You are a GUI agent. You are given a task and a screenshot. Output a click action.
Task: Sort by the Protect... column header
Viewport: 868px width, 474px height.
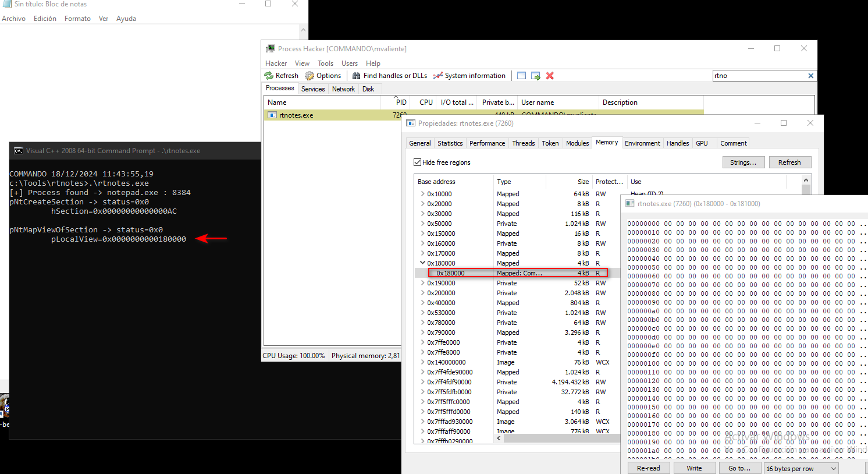tap(609, 182)
